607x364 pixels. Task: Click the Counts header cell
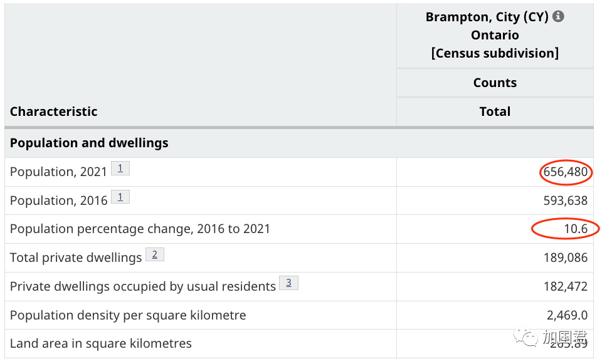coord(495,83)
